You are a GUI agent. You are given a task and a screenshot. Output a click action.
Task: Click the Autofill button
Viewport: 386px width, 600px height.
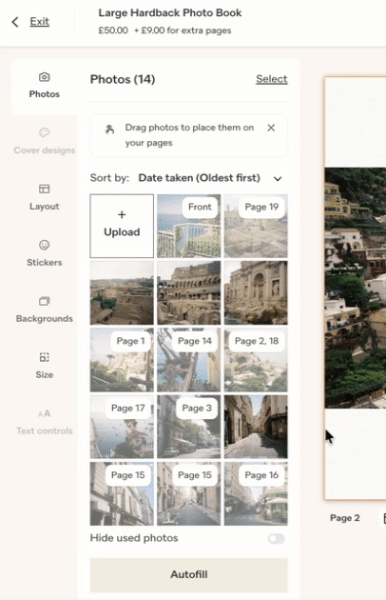(x=189, y=575)
